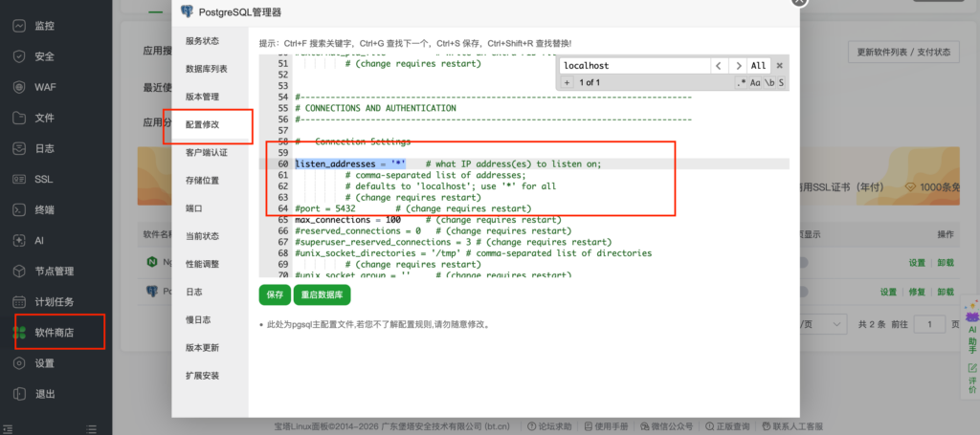Open 微信公众号 footer link
This screenshot has height=435, width=980.
666,427
